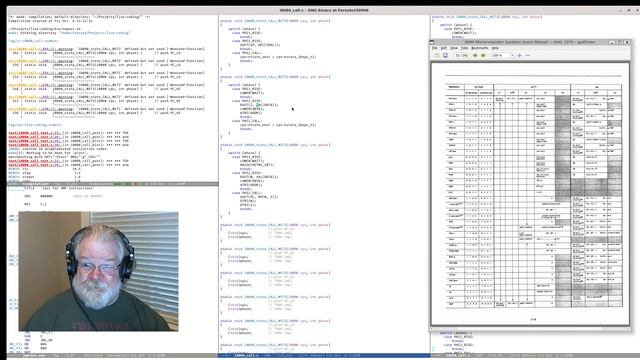Click the page number field showing 72 / 262
Image resolution: width=640 pixels, height=360 pixels.
coord(462,55)
